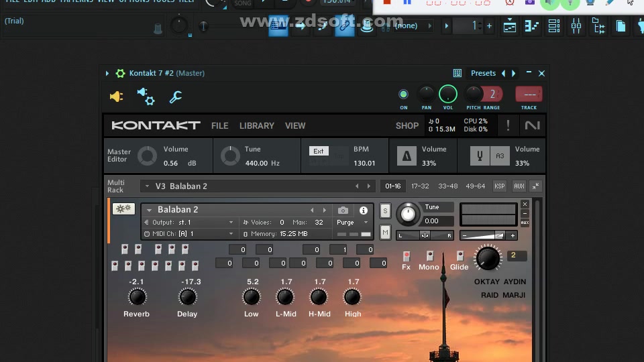The height and width of the screenshot is (362, 644).
Task: Open Kontakt LIBRARY menu
Action: pos(257,125)
